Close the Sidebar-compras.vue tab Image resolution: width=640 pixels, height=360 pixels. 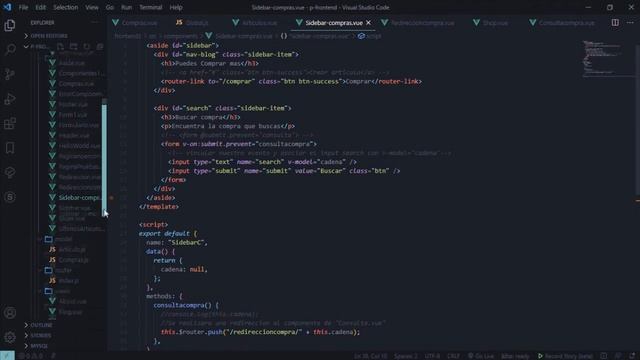pyautogui.click(x=369, y=23)
